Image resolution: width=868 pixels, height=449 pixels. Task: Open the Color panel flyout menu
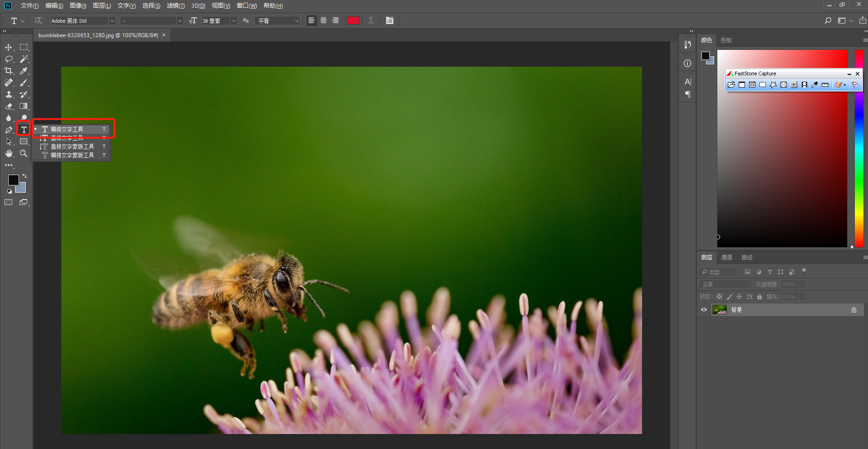[x=865, y=40]
